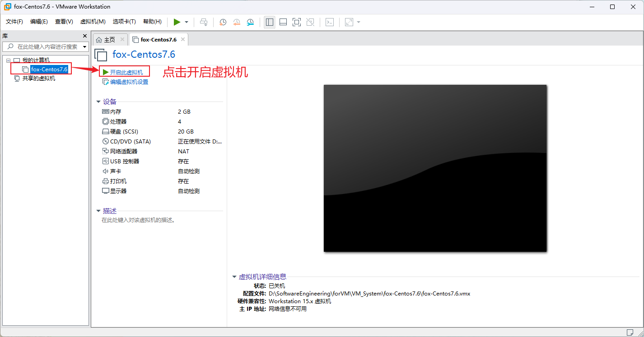Image resolution: width=644 pixels, height=337 pixels.
Task: Click the 内存 device row
Action: coord(162,112)
